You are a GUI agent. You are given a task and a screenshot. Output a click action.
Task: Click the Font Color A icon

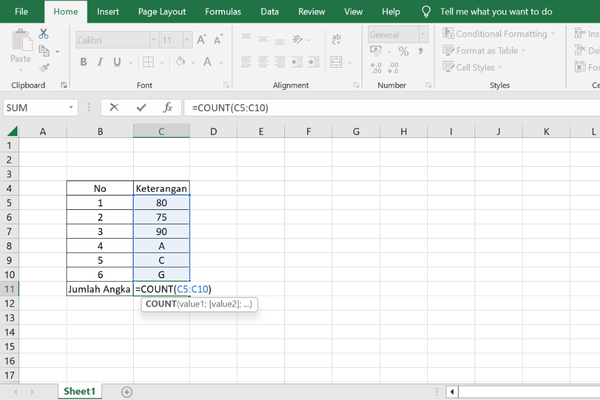(207, 62)
